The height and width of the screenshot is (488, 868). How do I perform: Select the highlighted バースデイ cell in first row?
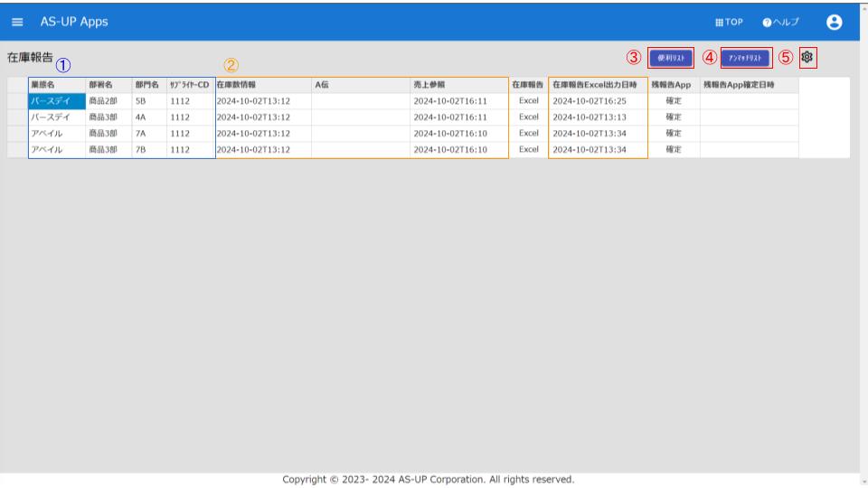(x=57, y=101)
